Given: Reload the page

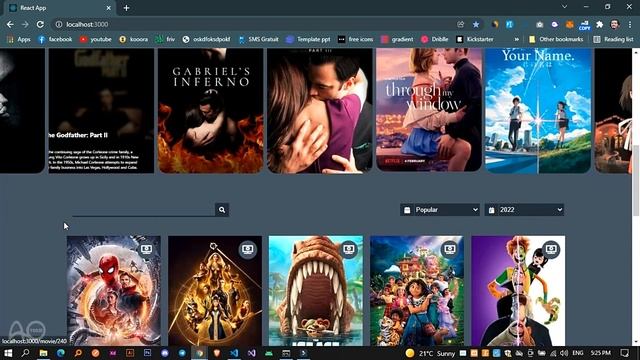Looking at the screenshot, I should coord(40,24).
